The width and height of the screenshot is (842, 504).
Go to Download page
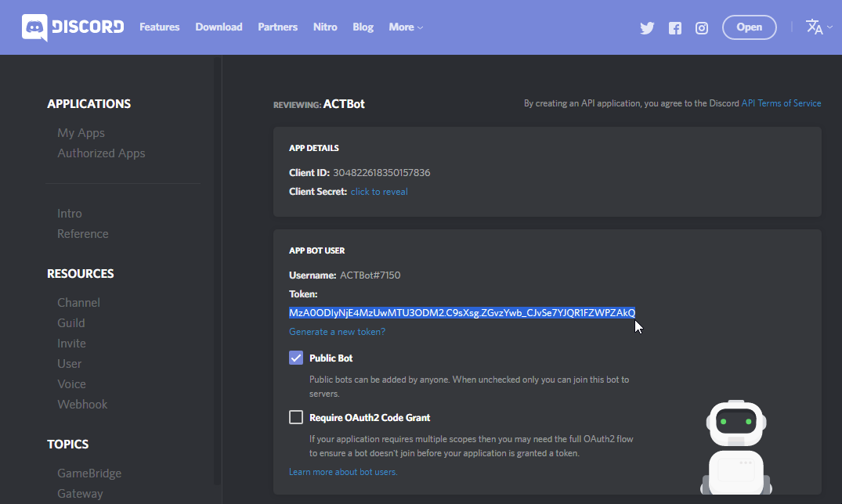pos(219,27)
